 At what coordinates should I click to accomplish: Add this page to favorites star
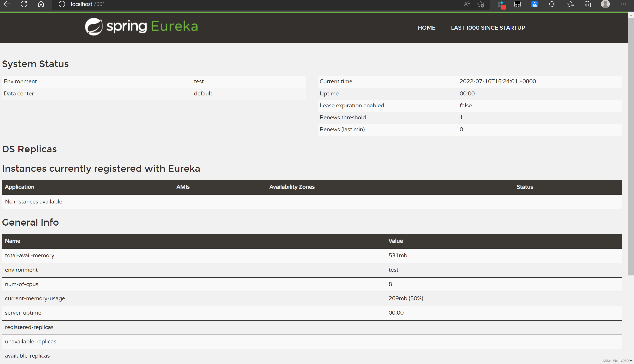[481, 4]
